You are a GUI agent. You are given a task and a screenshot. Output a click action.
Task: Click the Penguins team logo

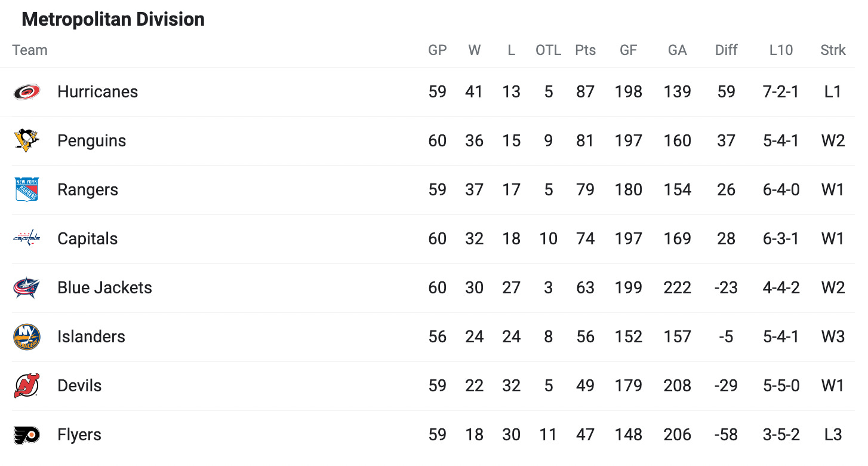[x=26, y=141]
